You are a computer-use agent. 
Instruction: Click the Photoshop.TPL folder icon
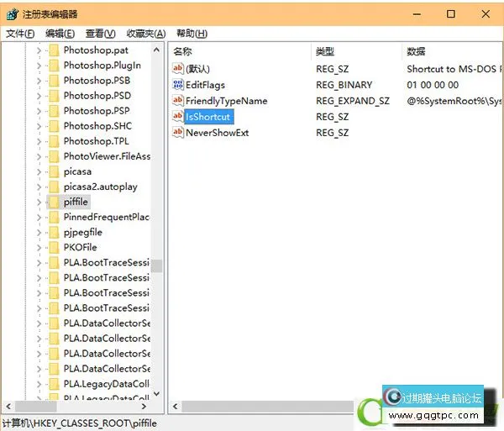(x=54, y=141)
